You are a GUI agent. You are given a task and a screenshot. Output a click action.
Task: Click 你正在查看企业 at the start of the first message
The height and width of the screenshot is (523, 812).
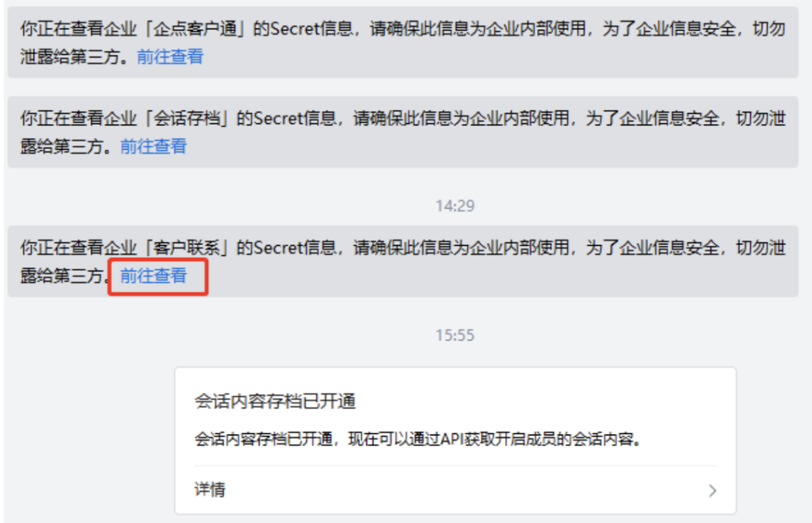(x=79, y=29)
